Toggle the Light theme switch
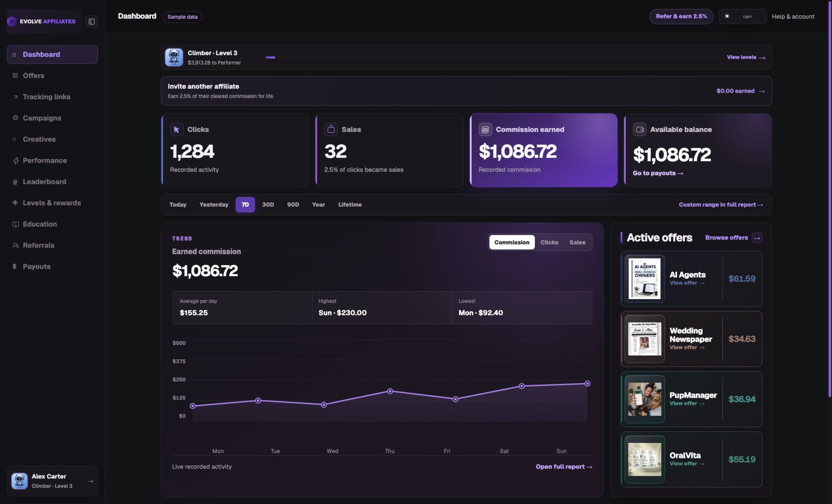This screenshot has height=504, width=832. (742, 17)
